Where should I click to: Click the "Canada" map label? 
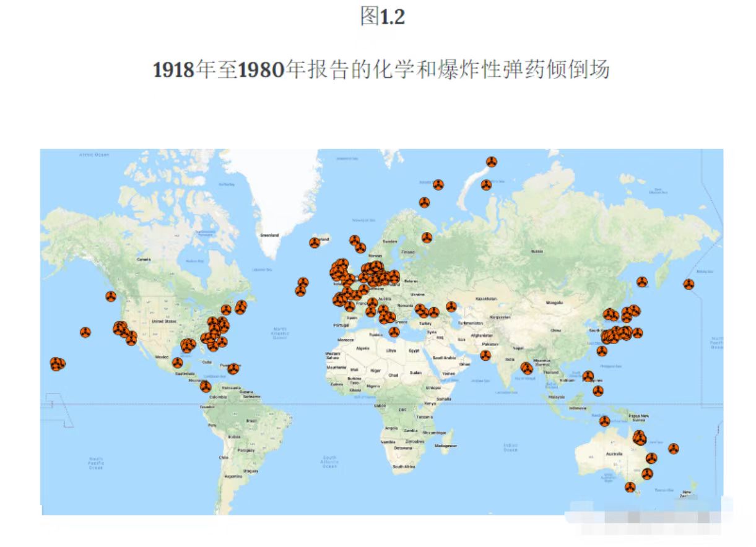point(144,259)
